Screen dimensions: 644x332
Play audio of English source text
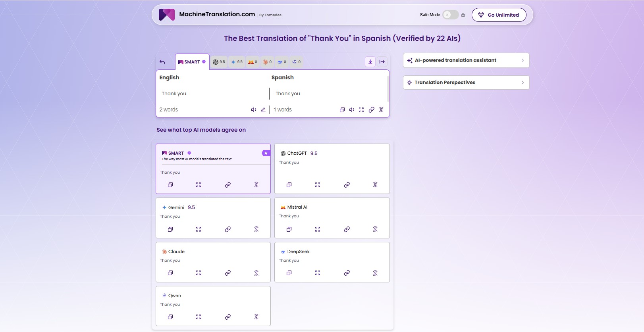[254, 110]
